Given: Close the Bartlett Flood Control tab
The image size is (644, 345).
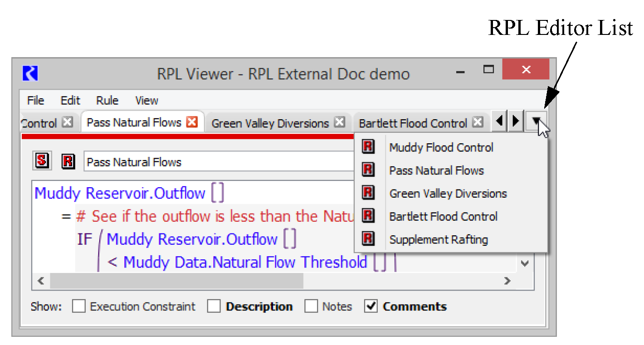Looking at the screenshot, I should tap(477, 122).
